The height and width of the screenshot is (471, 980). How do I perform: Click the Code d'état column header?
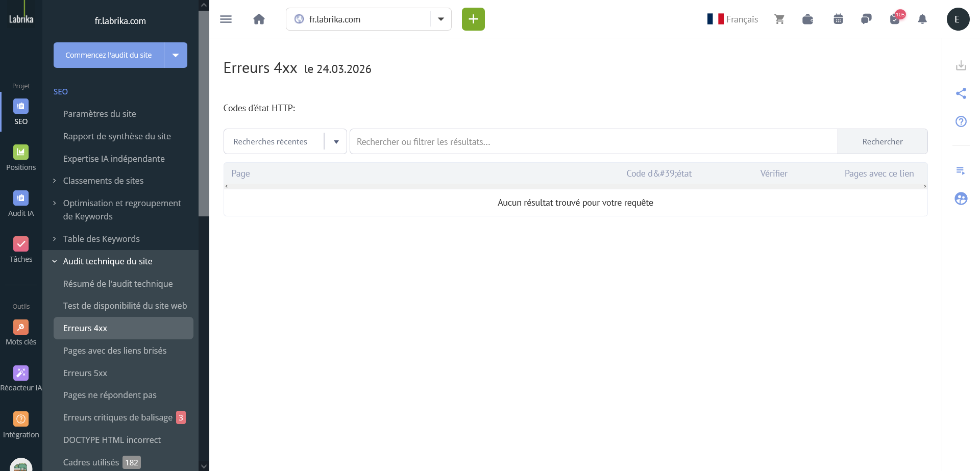(x=659, y=173)
